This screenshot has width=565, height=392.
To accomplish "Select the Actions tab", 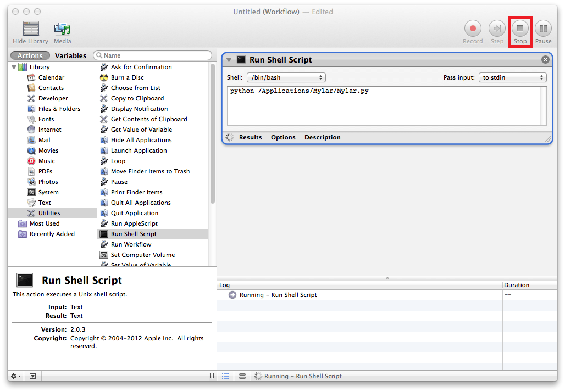I will click(30, 55).
